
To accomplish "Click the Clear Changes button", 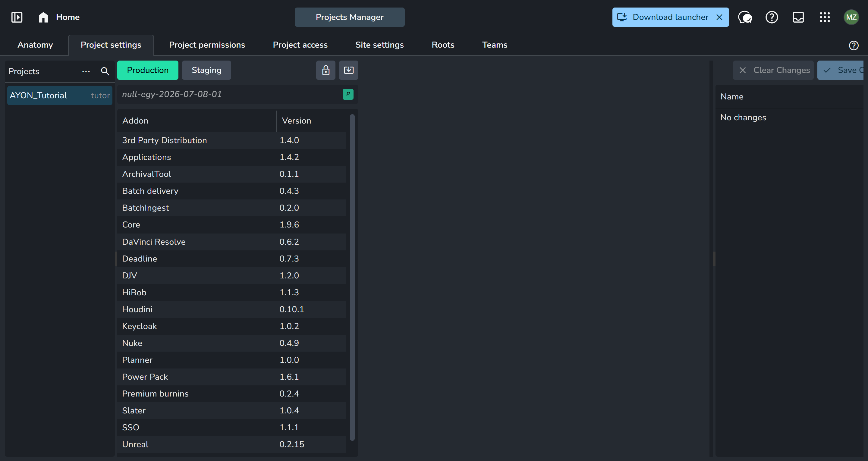I will click(x=773, y=70).
